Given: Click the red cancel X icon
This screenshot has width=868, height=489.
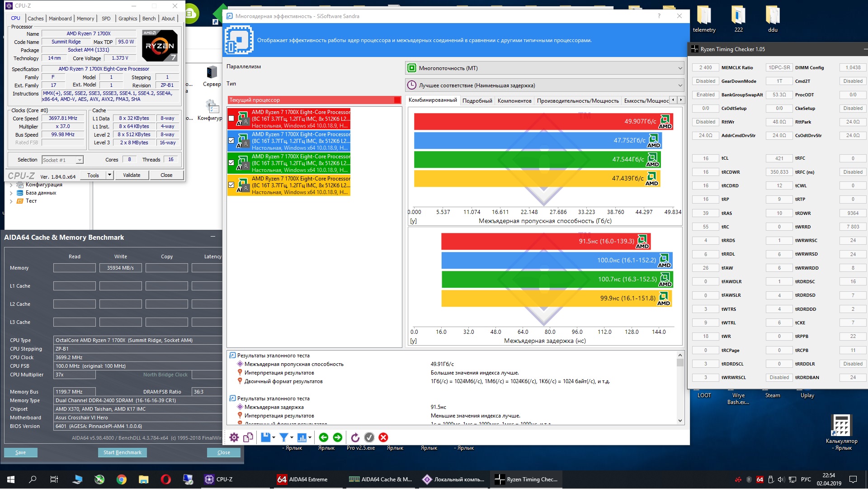Looking at the screenshot, I should 383,437.
